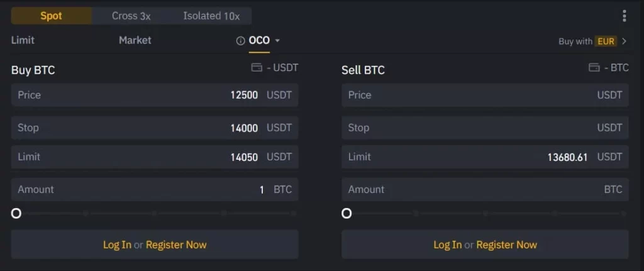Open the Buy with EUR chevron
This screenshot has width=644, height=271.
pyautogui.click(x=625, y=41)
